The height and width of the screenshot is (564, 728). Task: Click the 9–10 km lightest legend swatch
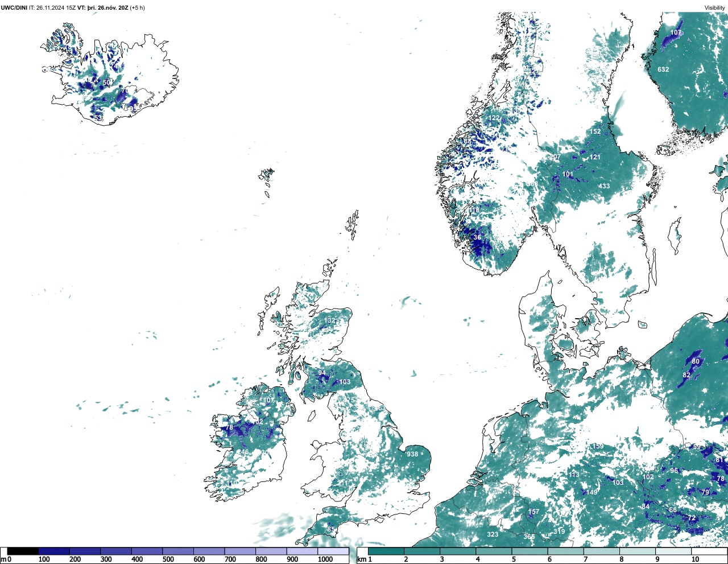(673, 551)
